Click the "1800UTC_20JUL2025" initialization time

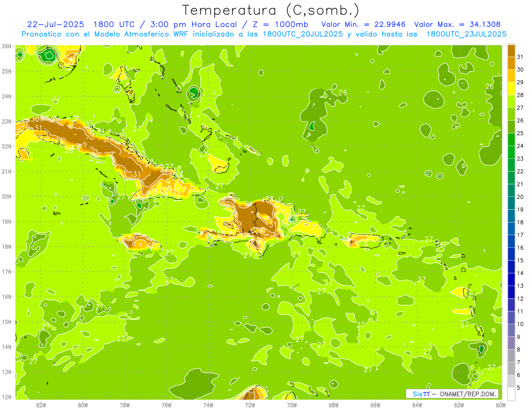[x=303, y=34]
